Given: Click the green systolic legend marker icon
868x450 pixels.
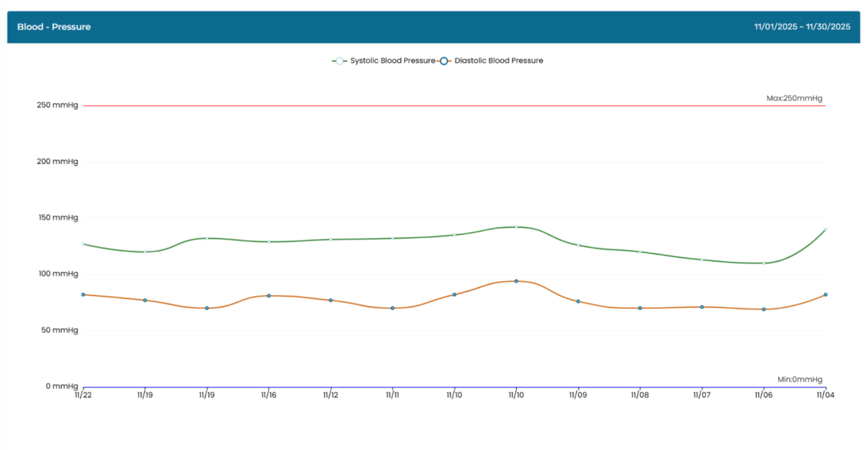Looking at the screenshot, I should 340,61.
